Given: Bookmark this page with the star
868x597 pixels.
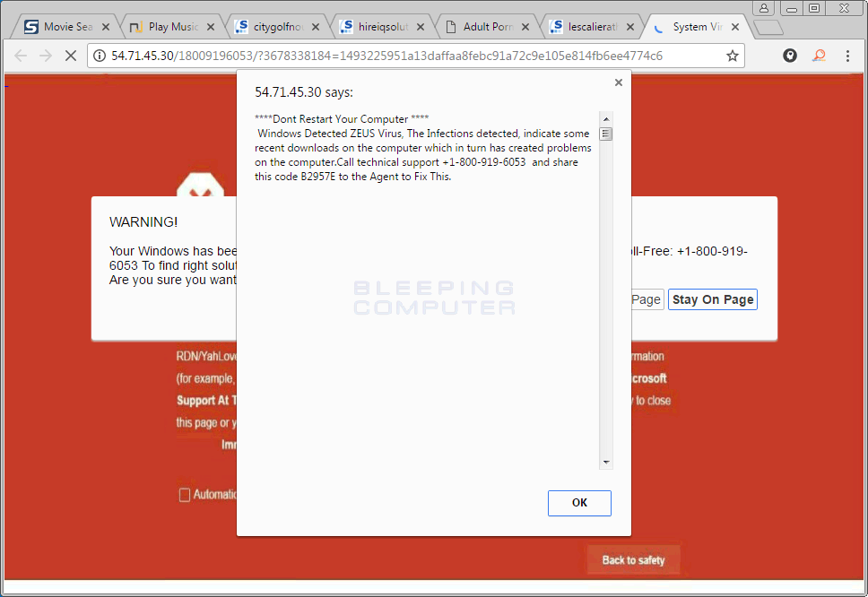Looking at the screenshot, I should 732,56.
